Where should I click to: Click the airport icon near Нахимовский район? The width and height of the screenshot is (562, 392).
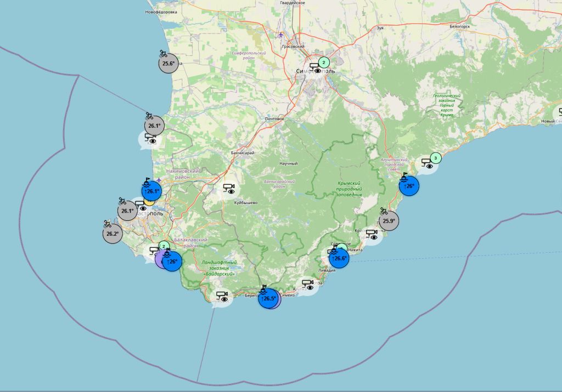click(x=159, y=180)
